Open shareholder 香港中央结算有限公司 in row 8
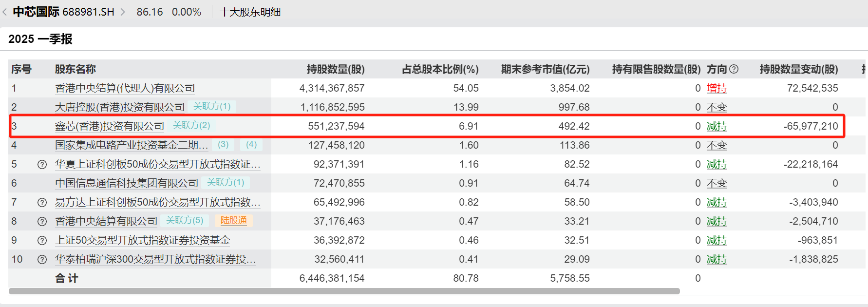 (x=106, y=221)
